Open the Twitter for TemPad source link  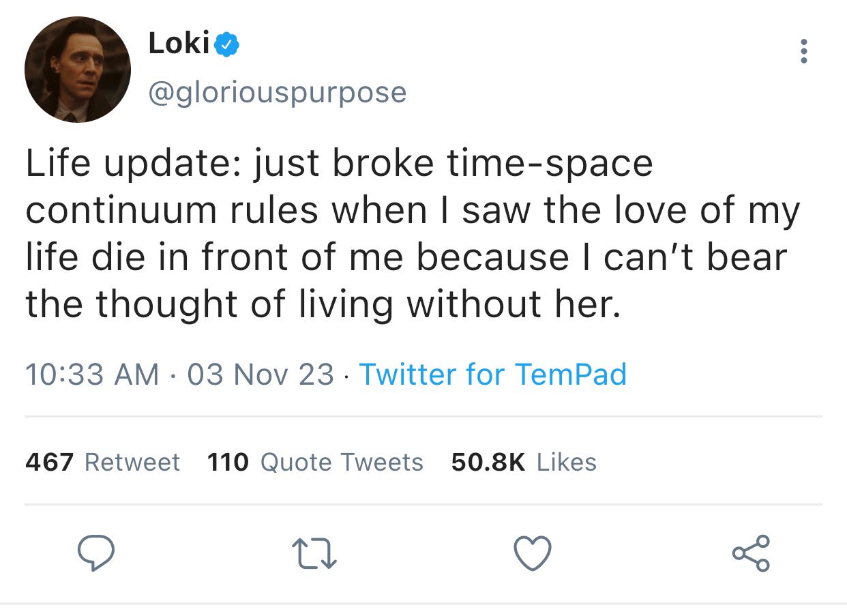[492, 374]
